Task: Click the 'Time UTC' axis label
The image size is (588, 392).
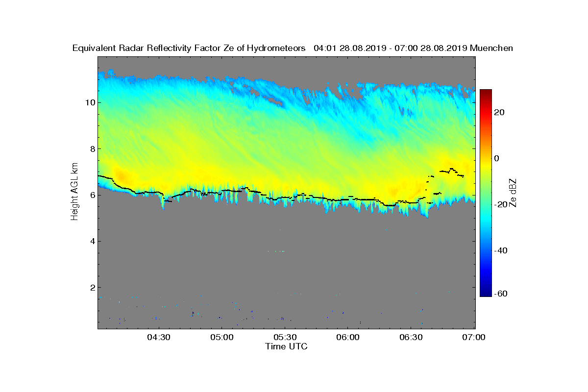Action: 286,346
